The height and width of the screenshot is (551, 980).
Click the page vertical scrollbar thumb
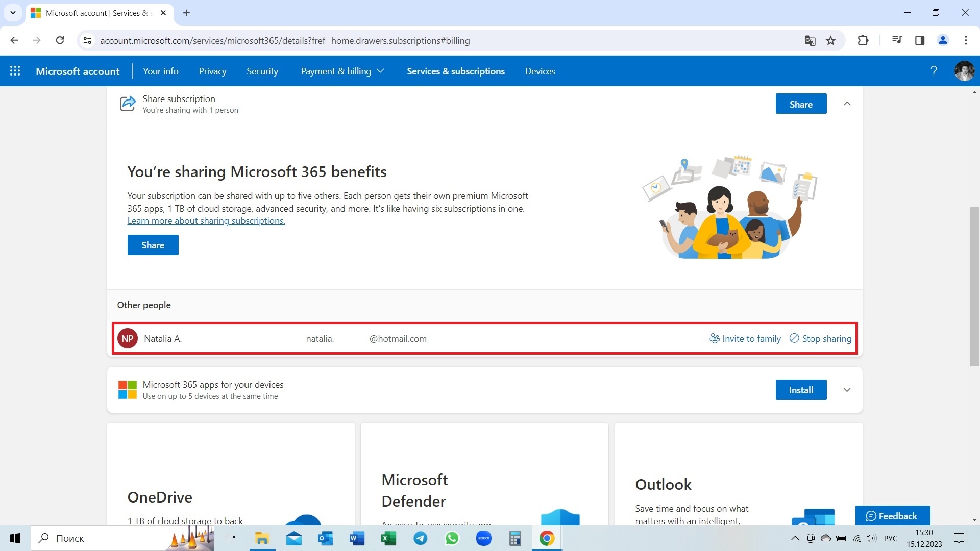[974, 287]
